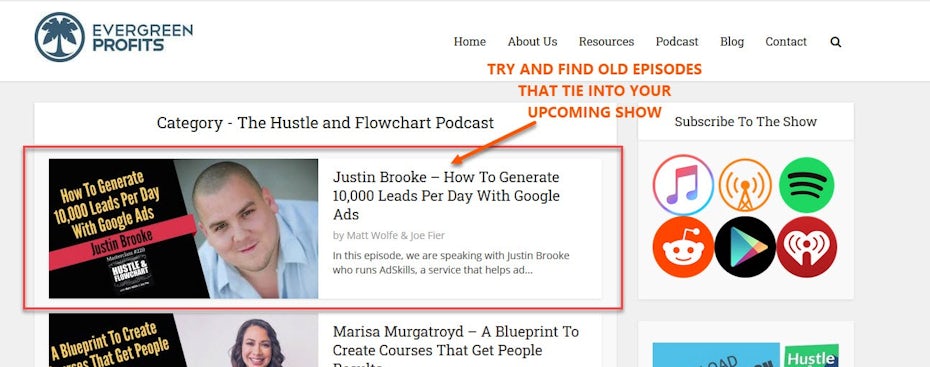
Task: Click the Evergreen Profits site name text
Action: (142, 37)
